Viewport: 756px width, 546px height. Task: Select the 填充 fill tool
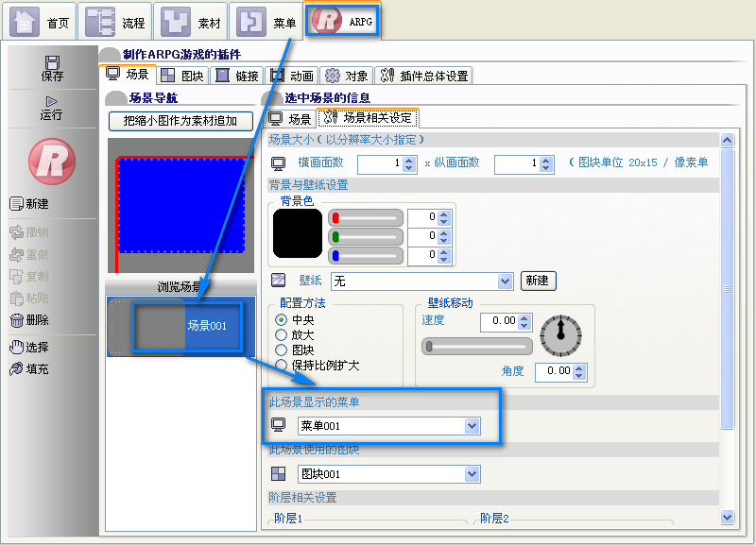tap(29, 369)
